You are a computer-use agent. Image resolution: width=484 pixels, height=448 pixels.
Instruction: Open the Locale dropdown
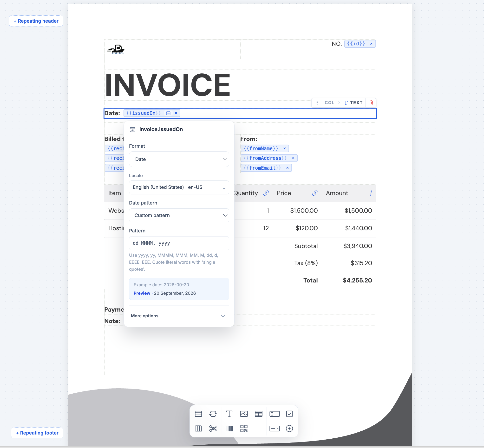[179, 187]
